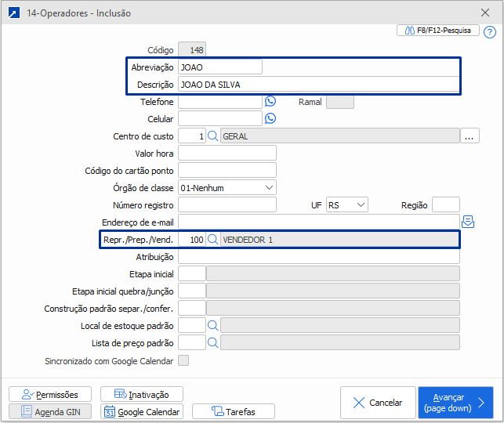Click into the Valor hora input field

(227, 154)
